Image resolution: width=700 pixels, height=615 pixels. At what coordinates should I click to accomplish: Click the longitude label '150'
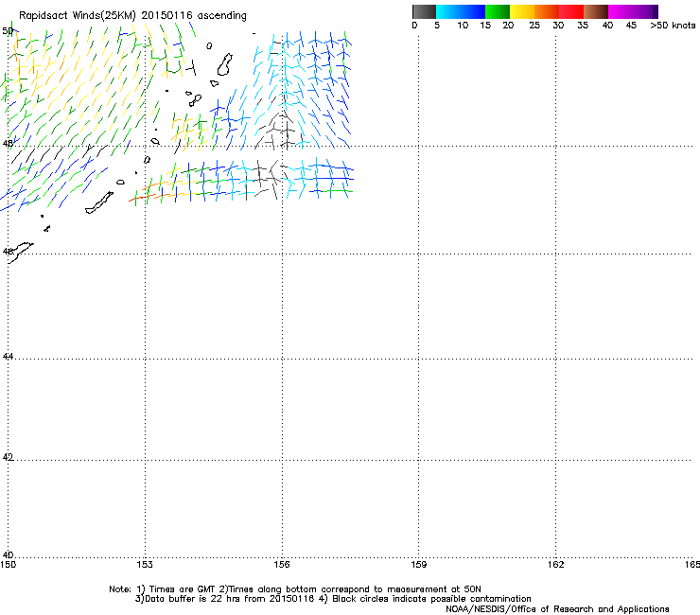8,565
